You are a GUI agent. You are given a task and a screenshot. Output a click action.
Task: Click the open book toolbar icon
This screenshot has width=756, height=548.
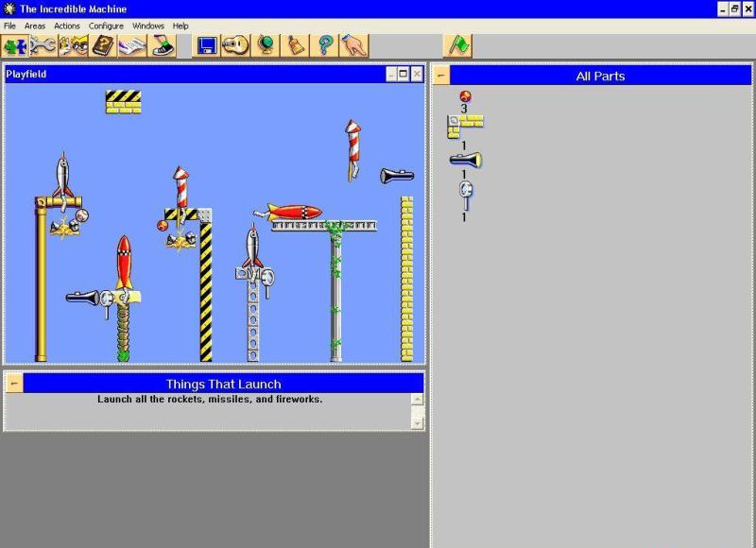(102, 45)
